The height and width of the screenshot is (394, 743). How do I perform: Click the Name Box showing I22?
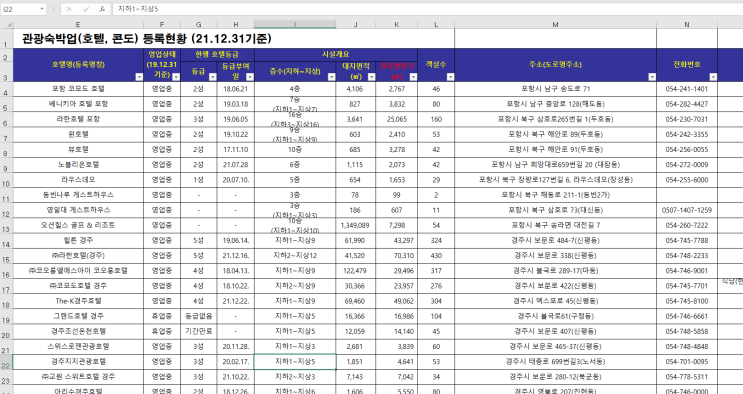click(x=20, y=9)
